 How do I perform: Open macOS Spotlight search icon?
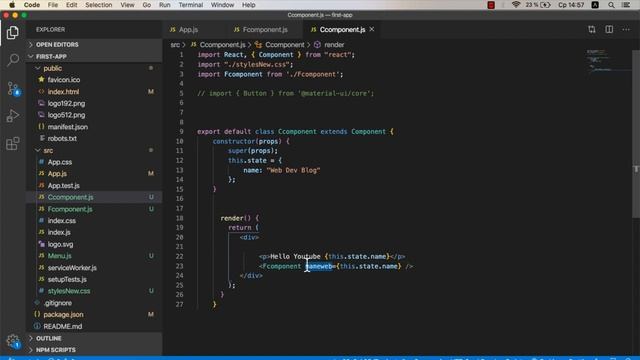(611, 5)
